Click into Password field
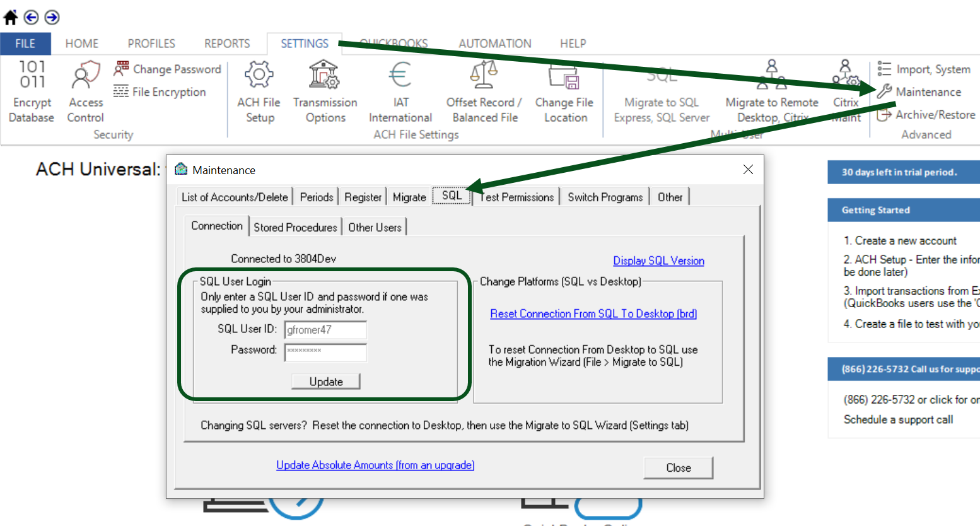Image resolution: width=980 pixels, height=526 pixels. point(325,352)
